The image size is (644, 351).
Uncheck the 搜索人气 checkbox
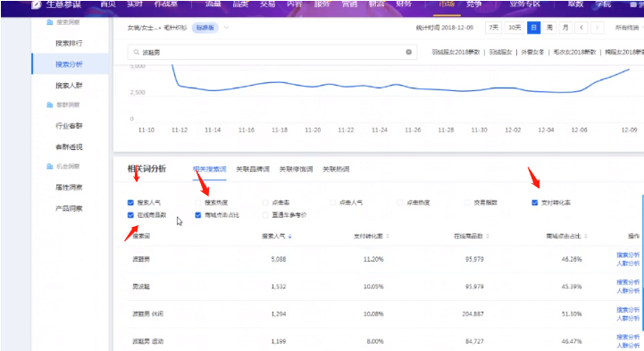click(130, 203)
